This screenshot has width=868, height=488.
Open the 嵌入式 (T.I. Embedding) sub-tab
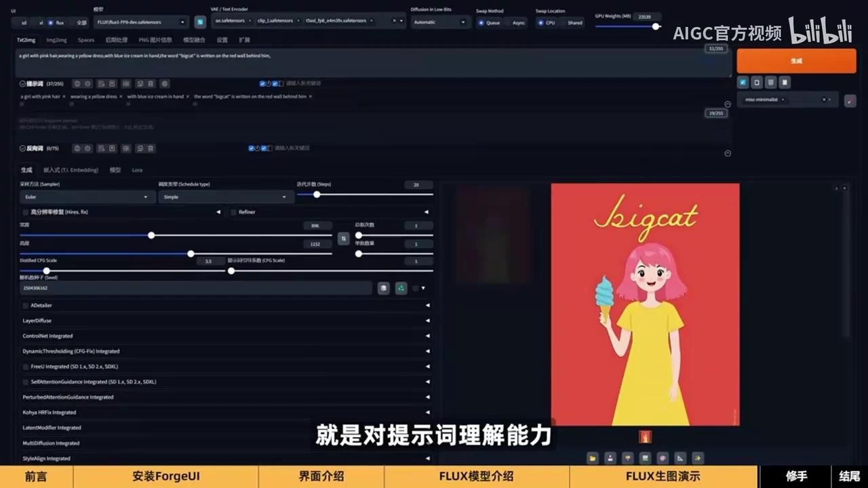71,170
